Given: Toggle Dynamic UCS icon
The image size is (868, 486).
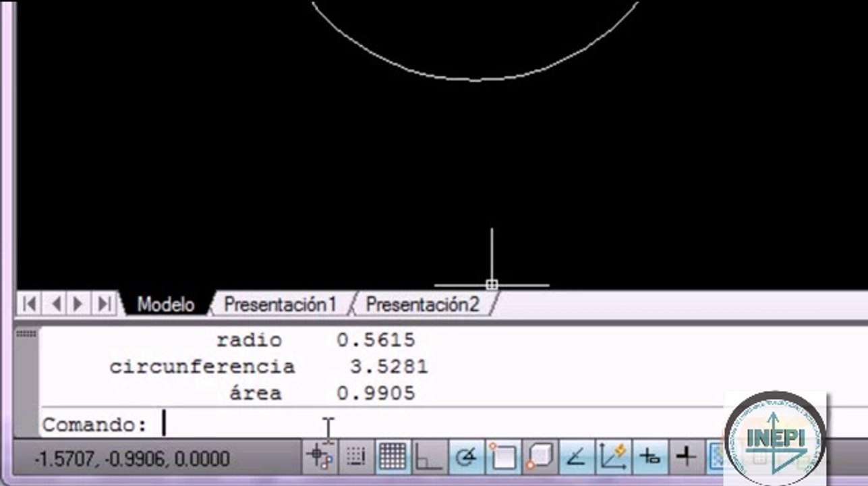Looking at the screenshot, I should (612, 458).
